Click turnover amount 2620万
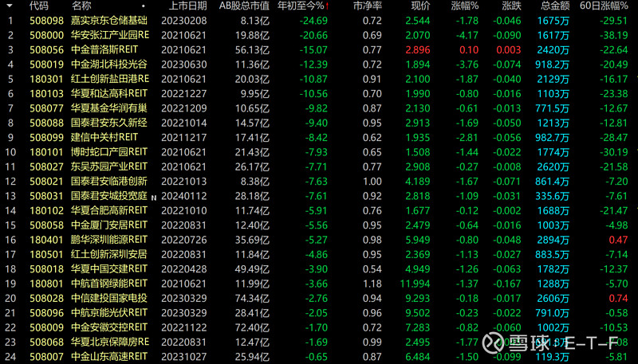Viewport: 638px width, 364px height. (553, 166)
